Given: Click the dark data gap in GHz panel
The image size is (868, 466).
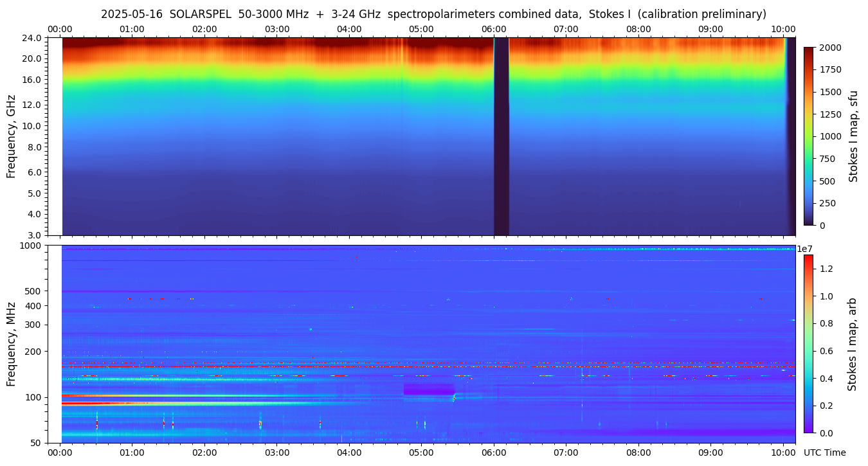Looking at the screenshot, I should pyautogui.click(x=502, y=136).
